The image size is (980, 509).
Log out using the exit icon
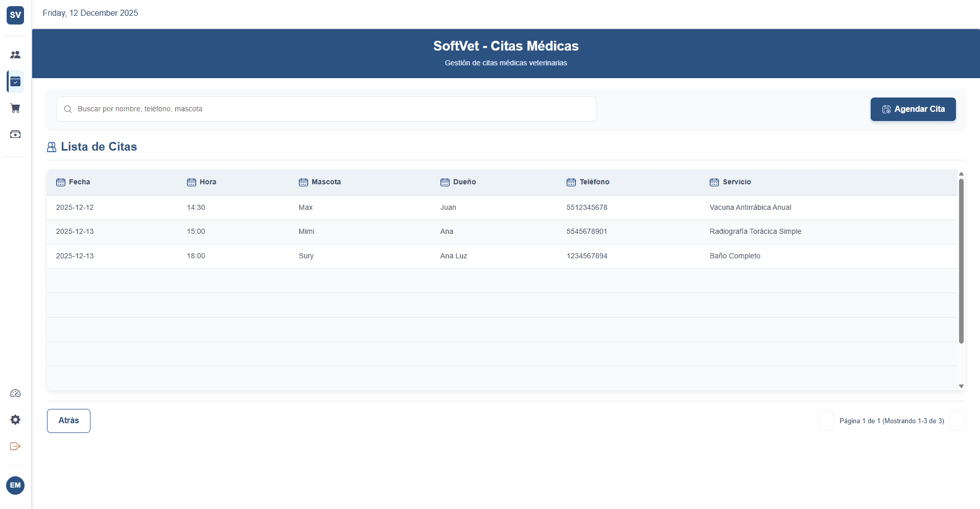point(15,446)
